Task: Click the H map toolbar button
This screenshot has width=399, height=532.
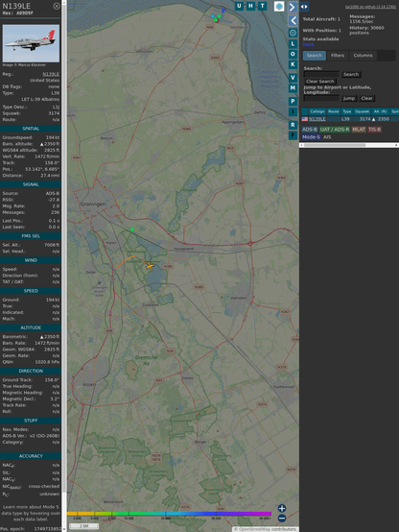Action: click(250, 6)
